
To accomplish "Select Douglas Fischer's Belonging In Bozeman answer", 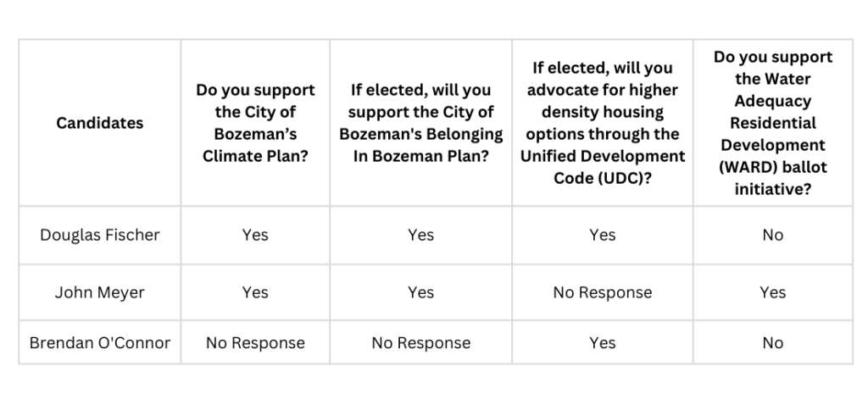I will click(421, 235).
